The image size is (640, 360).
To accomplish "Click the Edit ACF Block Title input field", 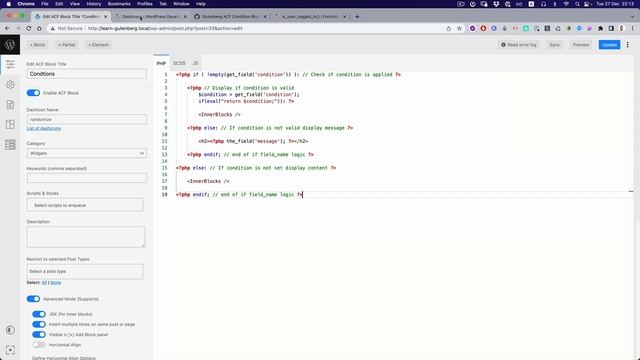I will pos(87,74).
